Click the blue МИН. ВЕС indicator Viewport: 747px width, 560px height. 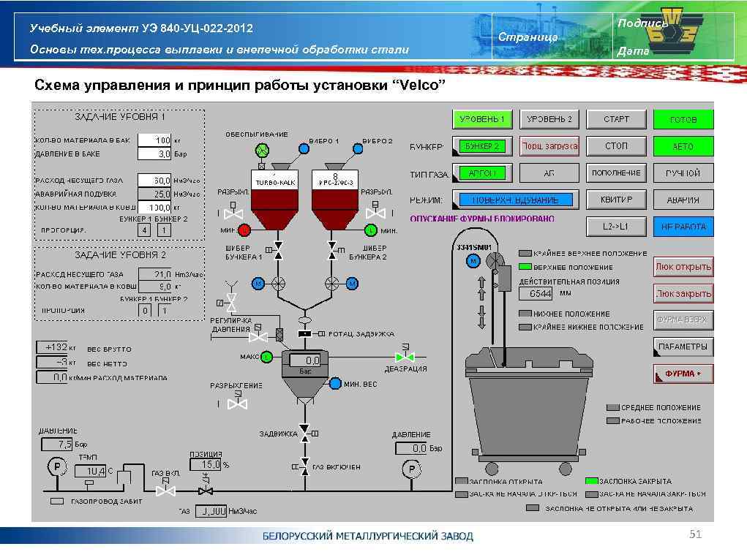pyautogui.click(x=335, y=383)
